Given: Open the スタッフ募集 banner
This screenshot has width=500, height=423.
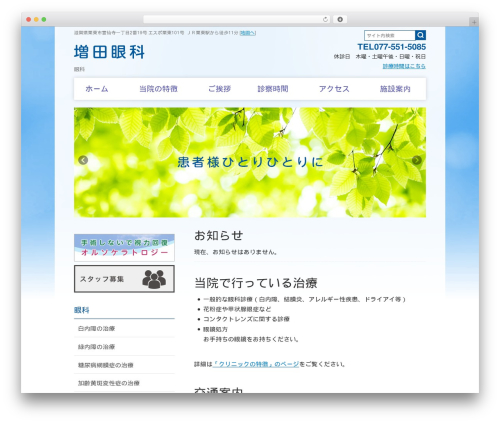Looking at the screenshot, I should (x=124, y=279).
